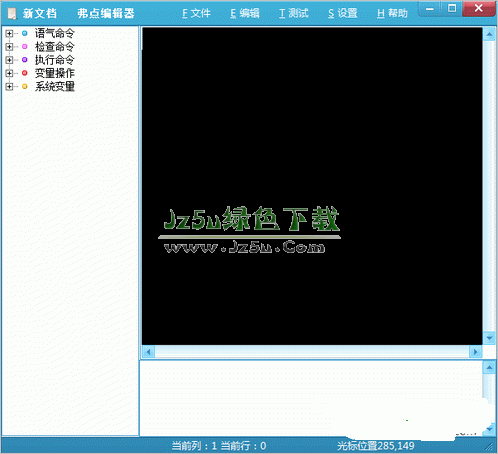This screenshot has height=454, width=498.
Task: Expand the 语气命令 tree node
Action: click(x=9, y=33)
